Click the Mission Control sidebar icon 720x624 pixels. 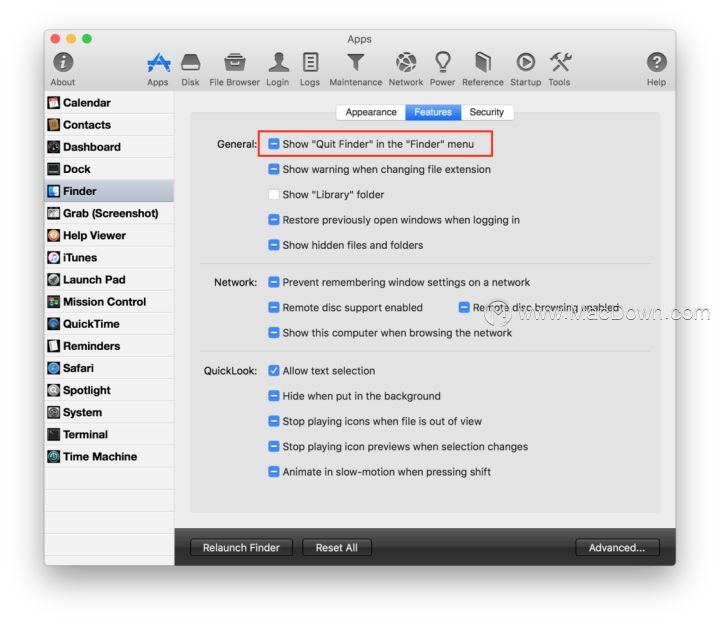click(x=54, y=302)
